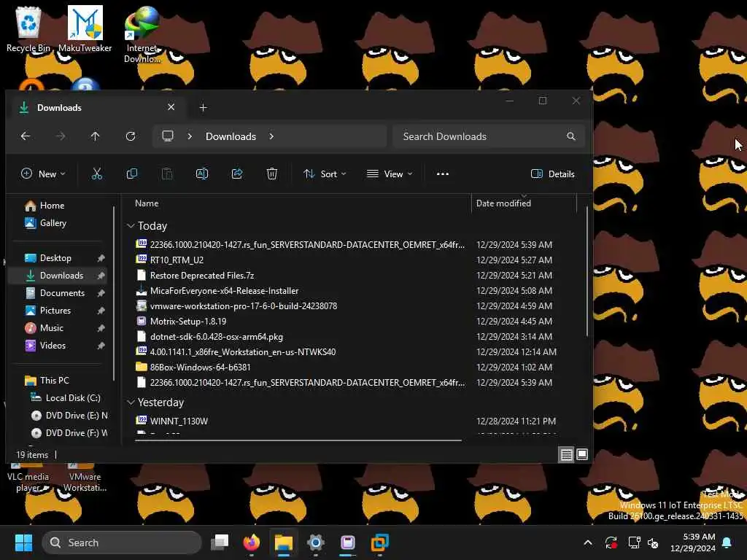The height and width of the screenshot is (560, 747).
Task: Click chevron after Downloads in address bar
Action: (271, 136)
